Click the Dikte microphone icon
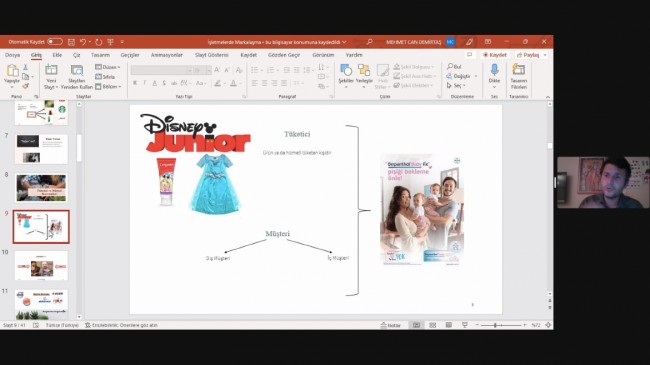 point(494,71)
